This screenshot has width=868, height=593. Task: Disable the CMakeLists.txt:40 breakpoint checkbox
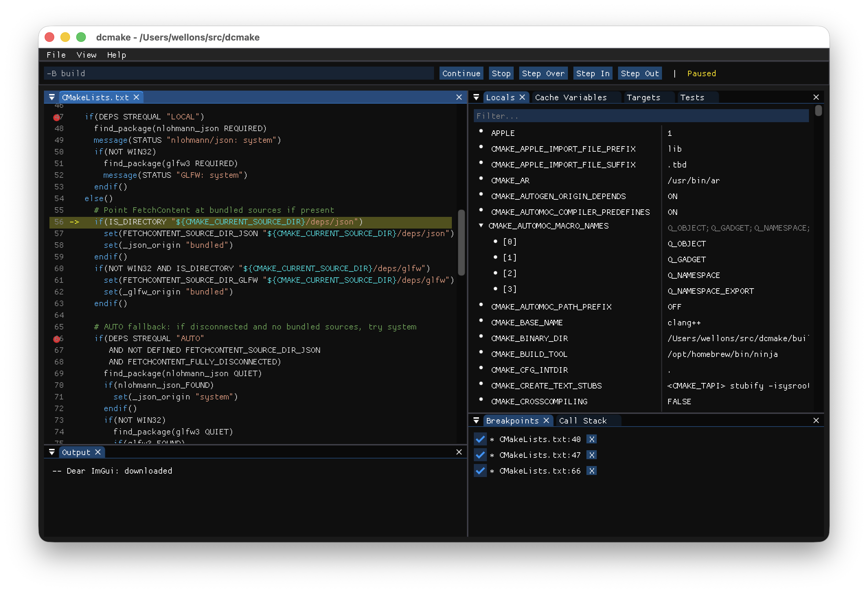tap(480, 439)
